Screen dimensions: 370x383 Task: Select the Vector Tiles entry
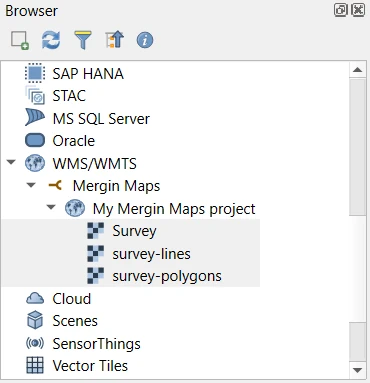(x=90, y=366)
